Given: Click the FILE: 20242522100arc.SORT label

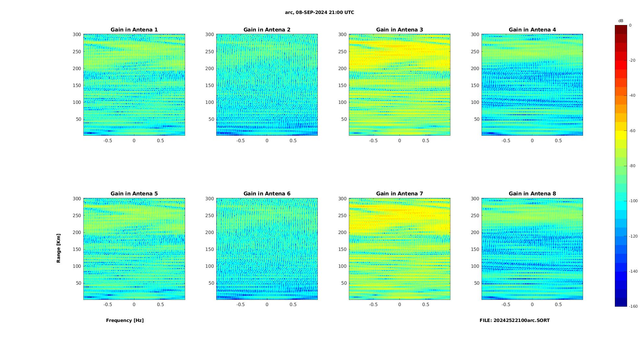Looking at the screenshot, I should pyautogui.click(x=515, y=320).
